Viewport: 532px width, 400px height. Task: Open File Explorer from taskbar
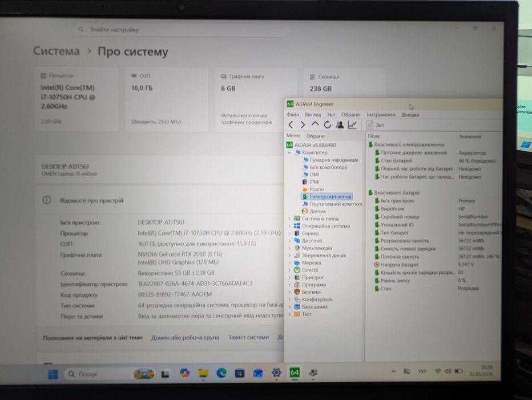(x=203, y=373)
